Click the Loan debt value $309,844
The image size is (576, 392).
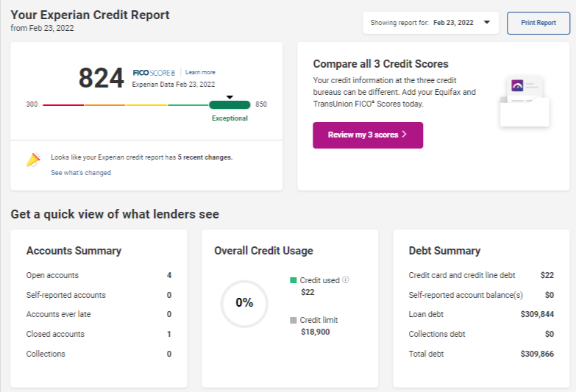537,314
